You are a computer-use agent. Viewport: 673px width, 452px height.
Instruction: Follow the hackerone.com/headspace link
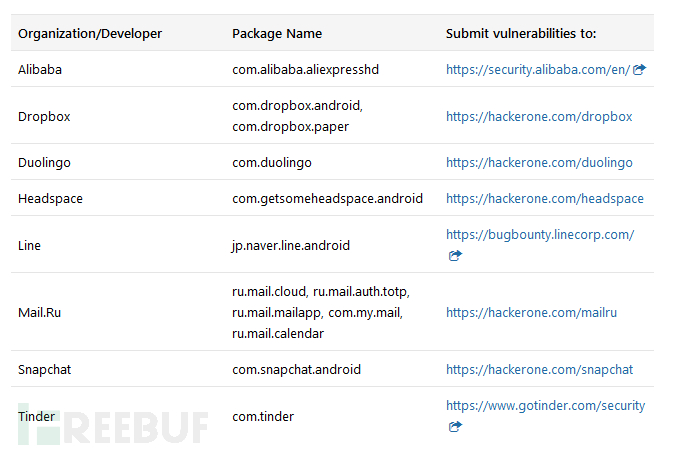545,198
